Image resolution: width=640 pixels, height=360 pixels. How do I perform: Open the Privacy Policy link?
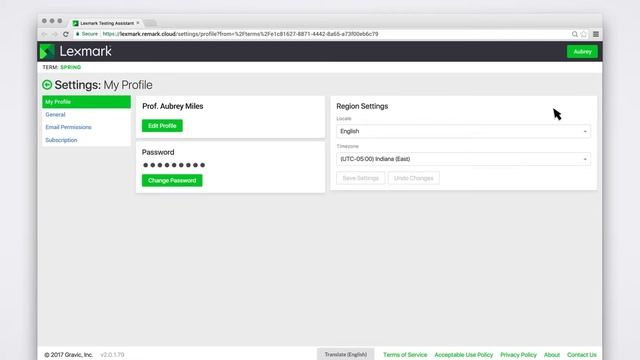pos(518,355)
